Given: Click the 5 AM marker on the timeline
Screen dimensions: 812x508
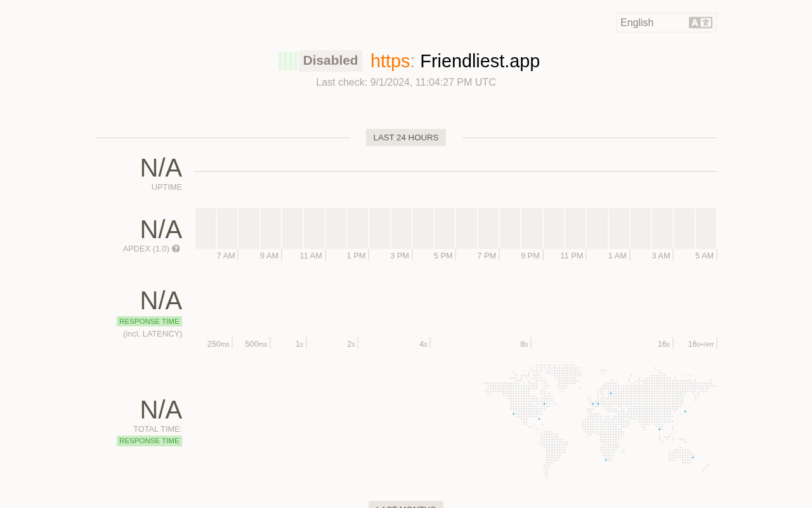Looking at the screenshot, I should pos(704,256).
